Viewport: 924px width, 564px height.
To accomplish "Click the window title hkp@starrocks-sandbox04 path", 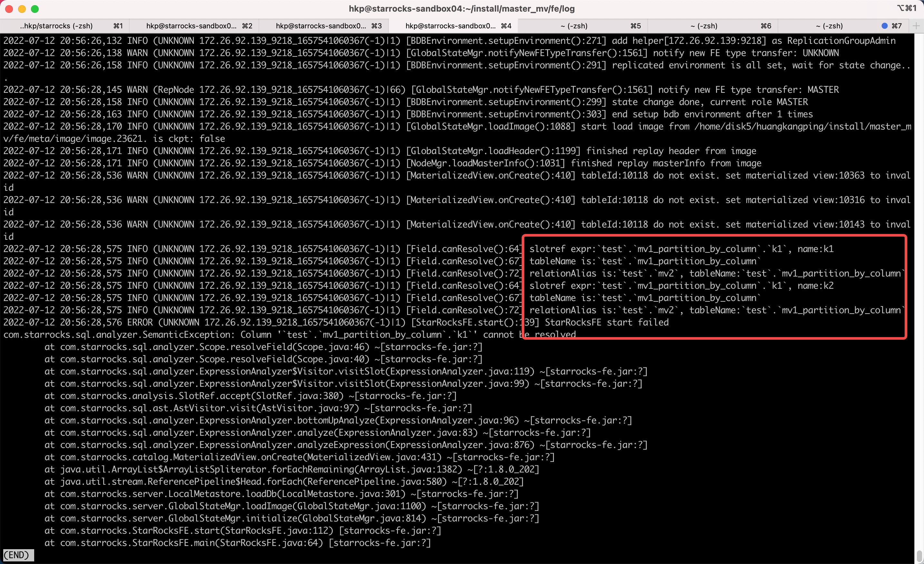I will 462,9.
